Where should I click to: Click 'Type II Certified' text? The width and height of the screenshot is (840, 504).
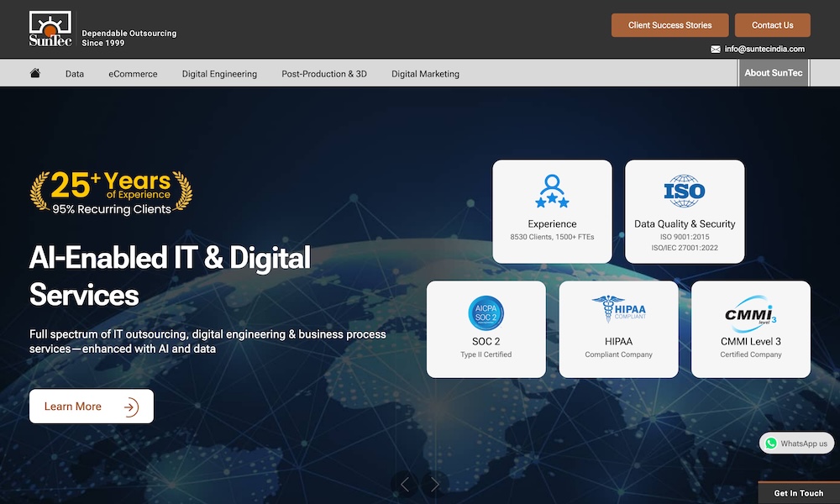(x=486, y=354)
